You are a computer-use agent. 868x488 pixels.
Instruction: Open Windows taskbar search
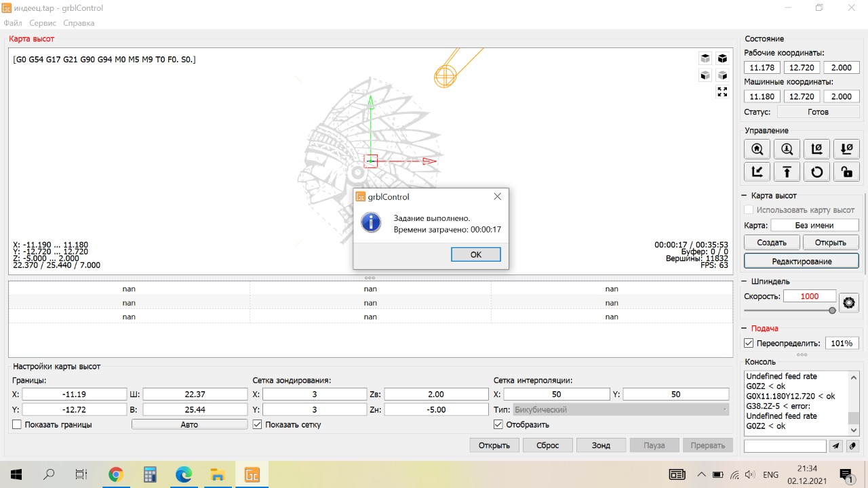click(49, 474)
